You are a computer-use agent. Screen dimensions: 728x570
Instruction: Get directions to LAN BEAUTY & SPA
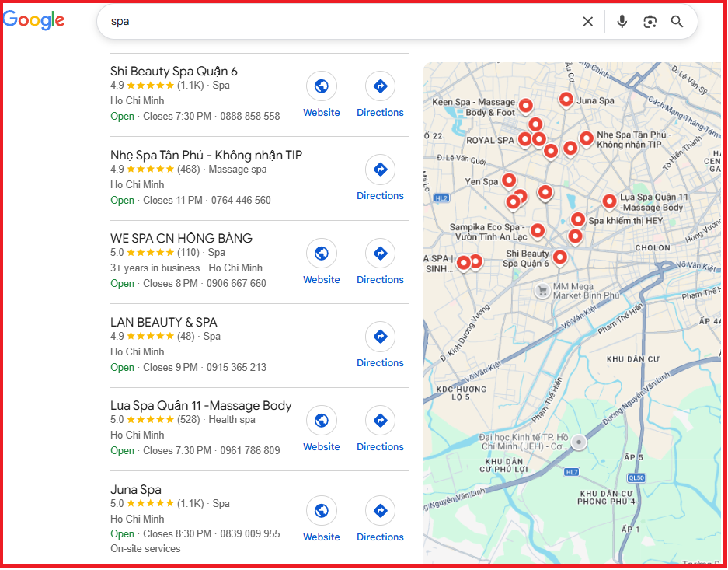pyautogui.click(x=380, y=337)
